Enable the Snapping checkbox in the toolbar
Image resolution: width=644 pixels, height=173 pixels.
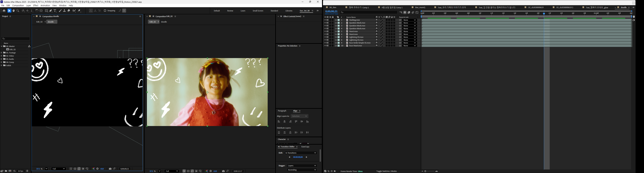105,11
